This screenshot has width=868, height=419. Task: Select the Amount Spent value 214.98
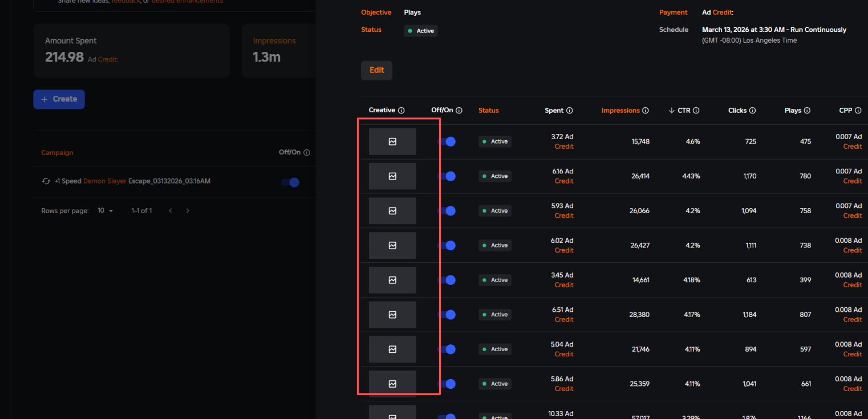tap(64, 57)
